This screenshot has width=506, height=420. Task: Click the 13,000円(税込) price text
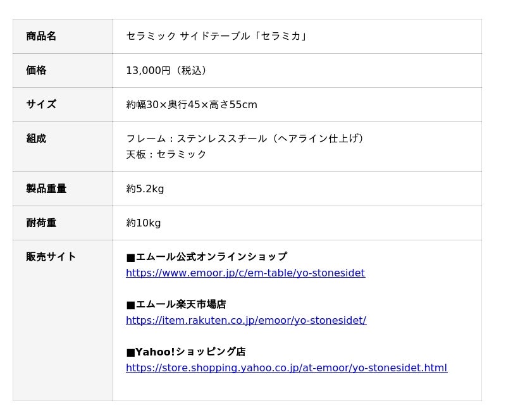click(168, 70)
